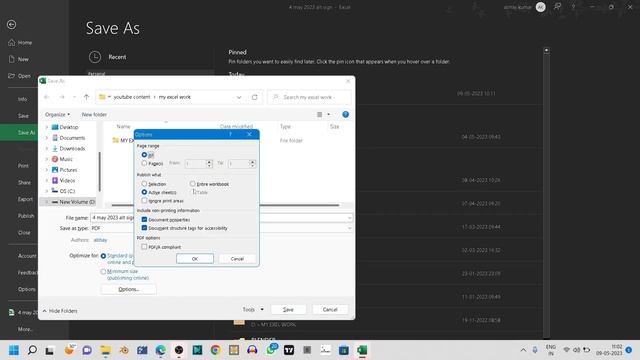Open File Explorer from taskbar
The height and width of the screenshot is (360, 640).
click(106, 350)
